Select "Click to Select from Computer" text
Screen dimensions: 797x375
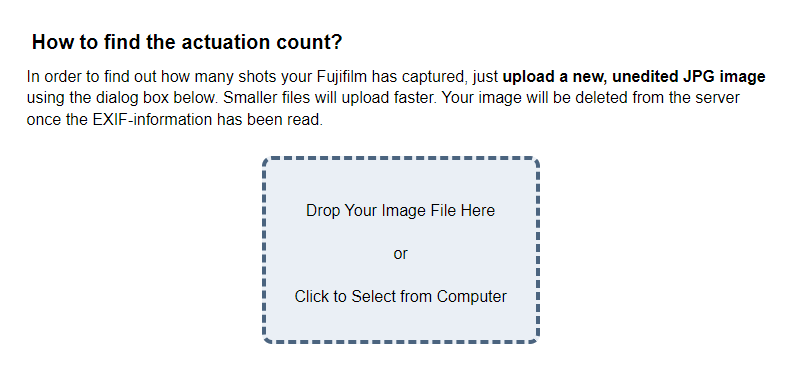[x=401, y=296]
